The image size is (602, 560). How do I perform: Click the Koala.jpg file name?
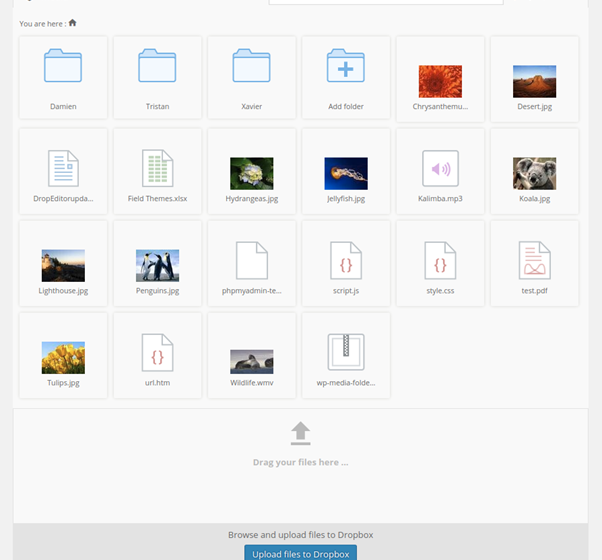point(534,199)
